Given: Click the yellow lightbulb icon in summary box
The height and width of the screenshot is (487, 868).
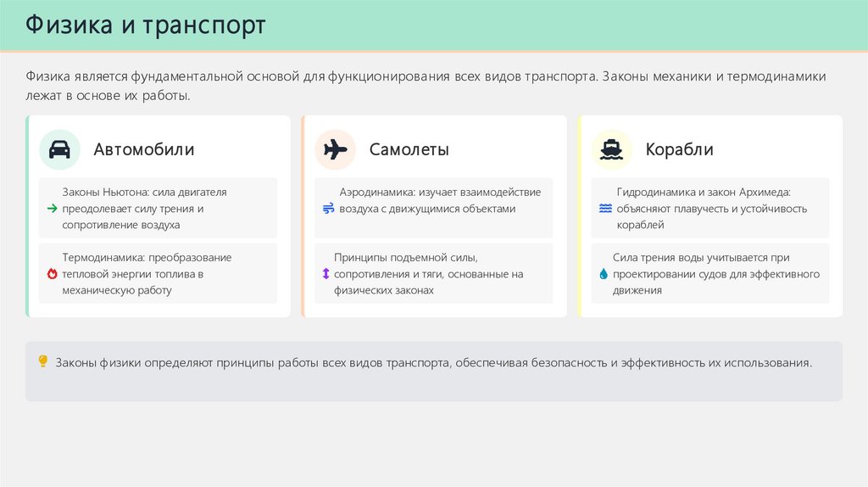Looking at the screenshot, I should coord(42,361).
